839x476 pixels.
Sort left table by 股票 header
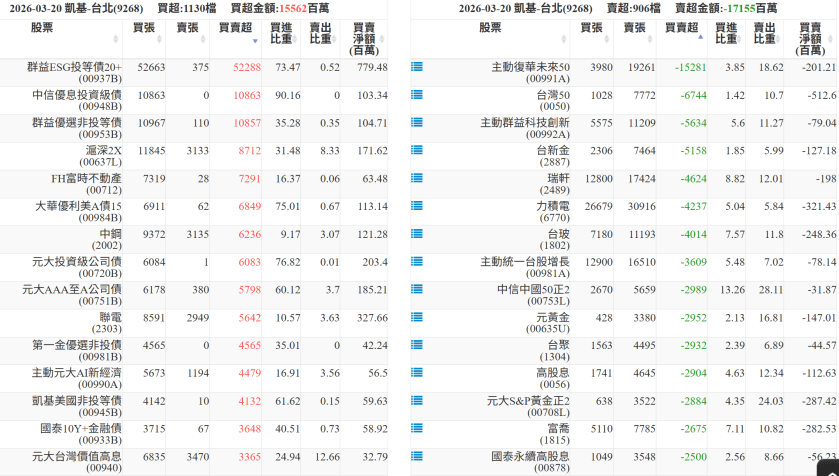tap(43, 29)
